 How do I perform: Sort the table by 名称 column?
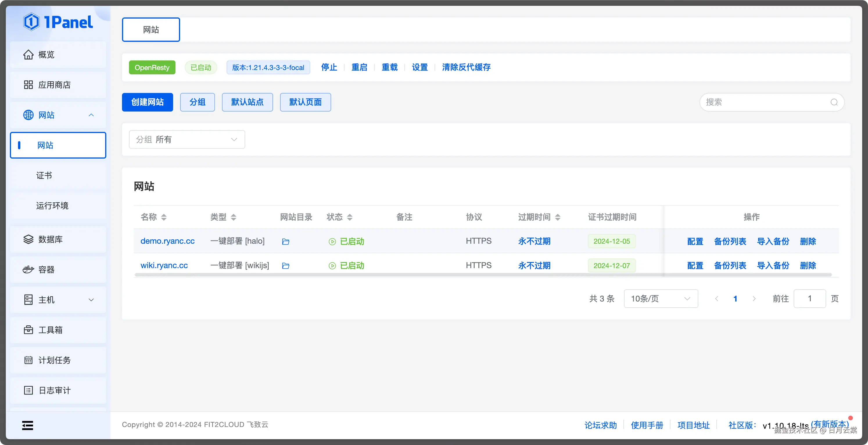(164, 217)
